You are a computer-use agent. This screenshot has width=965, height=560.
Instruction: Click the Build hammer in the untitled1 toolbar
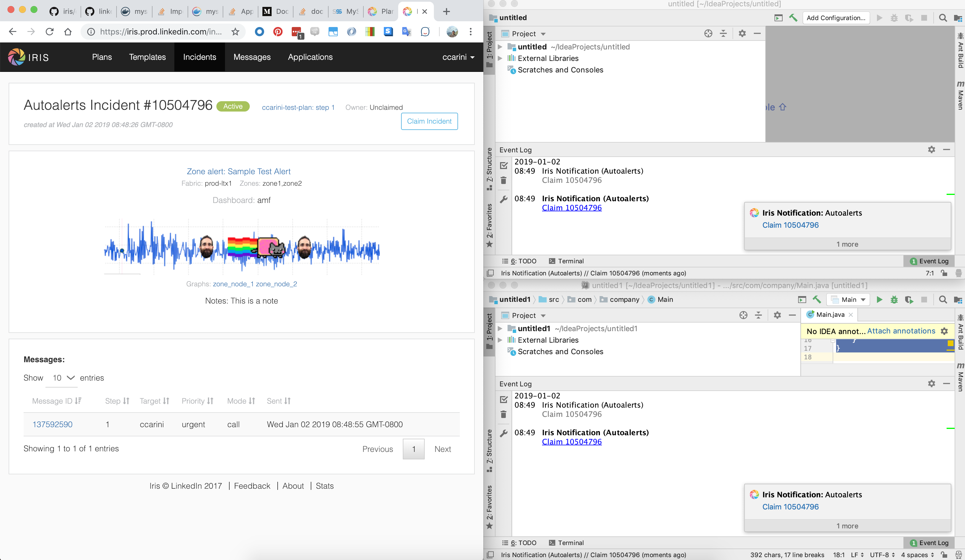click(817, 300)
